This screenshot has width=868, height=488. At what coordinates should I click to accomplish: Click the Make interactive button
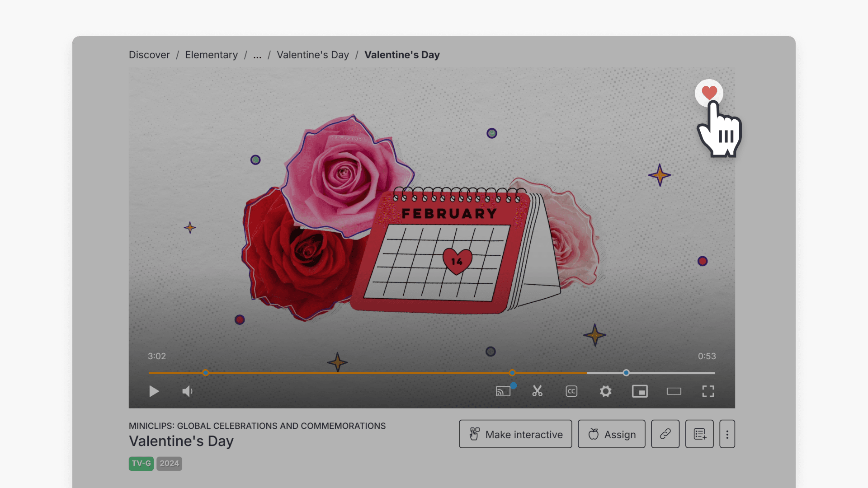[x=515, y=434]
